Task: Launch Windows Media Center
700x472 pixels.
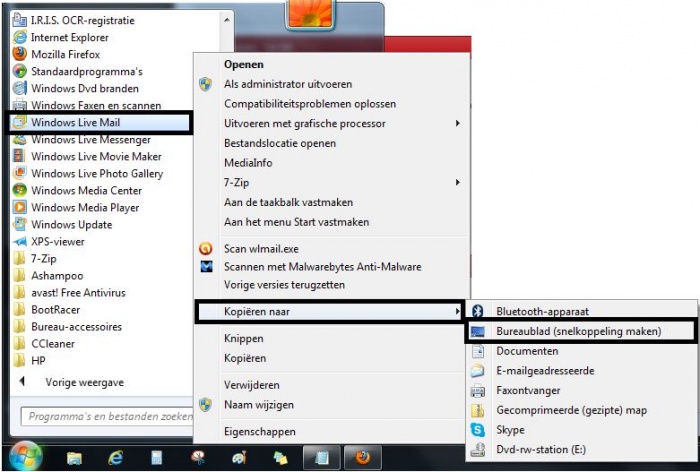Action: [77, 190]
